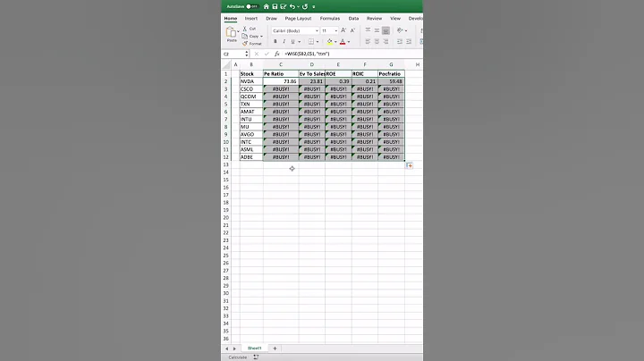
Task: Click the Undo arrow icon
Action: click(x=292, y=6)
